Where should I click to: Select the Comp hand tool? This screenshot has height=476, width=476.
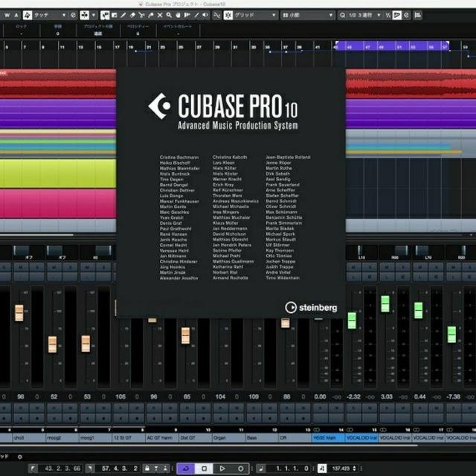tap(178, 15)
